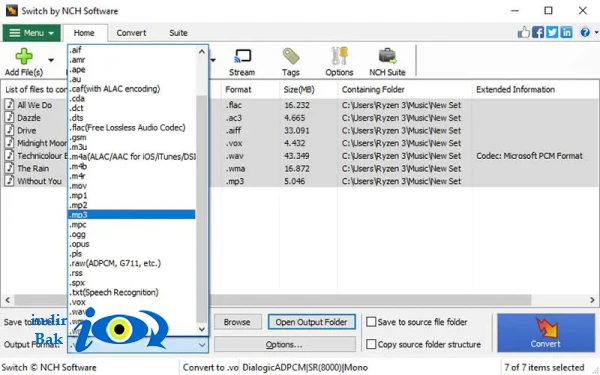Click the music note icon for Drive

(10, 130)
